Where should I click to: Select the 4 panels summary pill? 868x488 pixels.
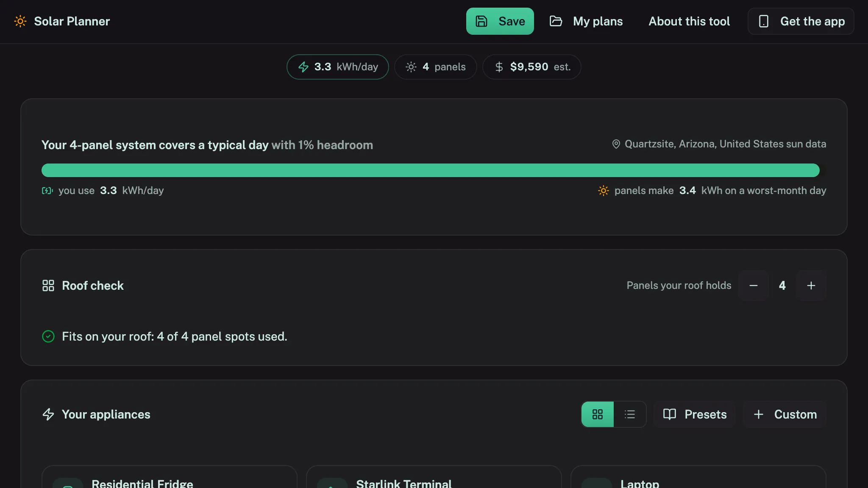pos(435,67)
